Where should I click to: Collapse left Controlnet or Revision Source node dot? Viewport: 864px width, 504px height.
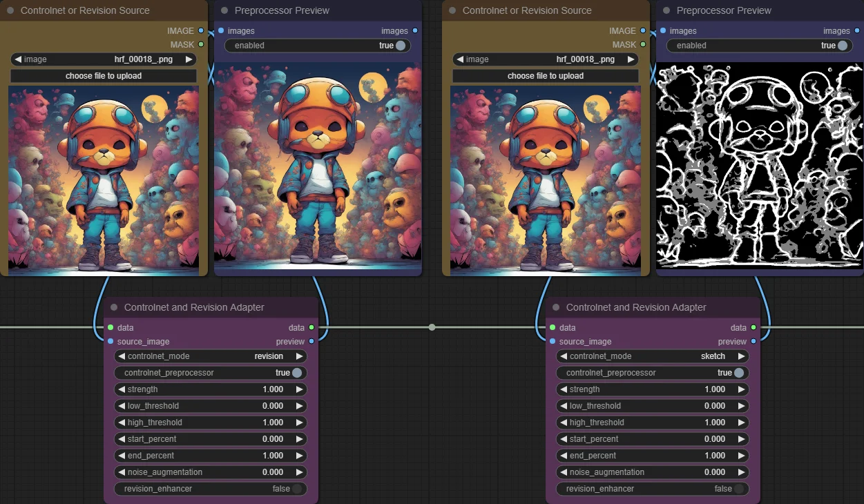tap(10, 10)
